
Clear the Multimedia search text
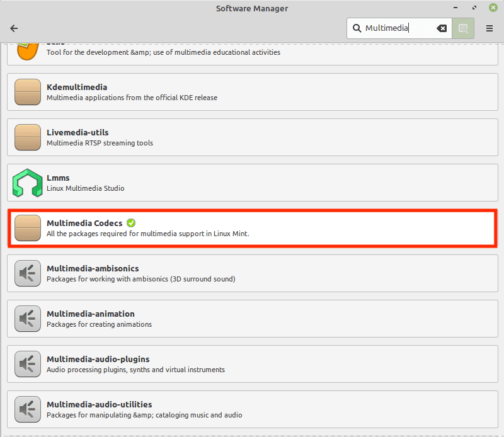pyautogui.click(x=442, y=28)
